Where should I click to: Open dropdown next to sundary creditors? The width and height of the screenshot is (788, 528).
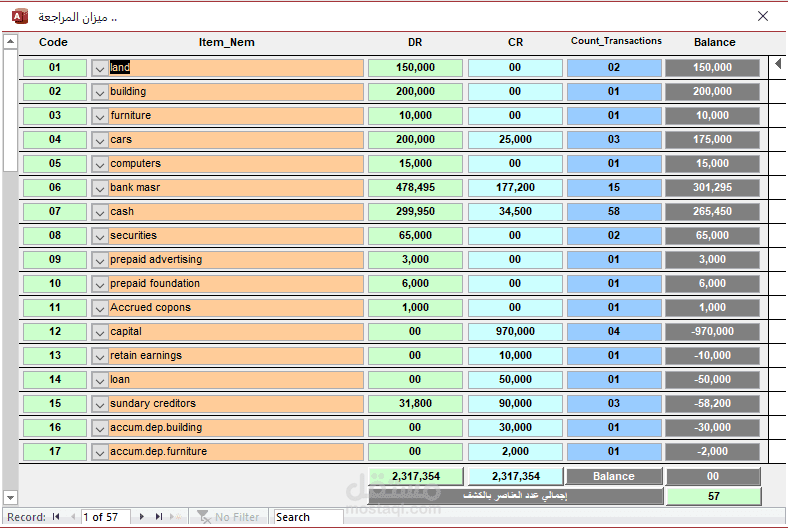[x=100, y=404]
